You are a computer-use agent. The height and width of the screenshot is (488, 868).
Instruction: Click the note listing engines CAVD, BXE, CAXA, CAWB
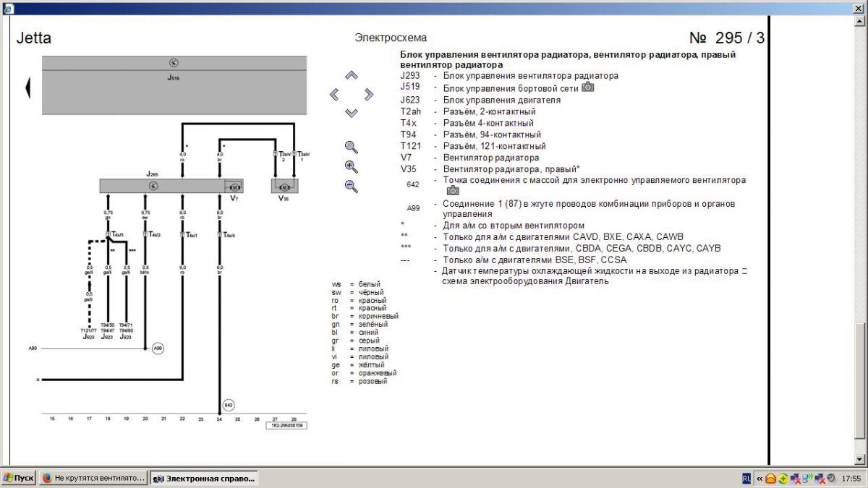(x=563, y=237)
